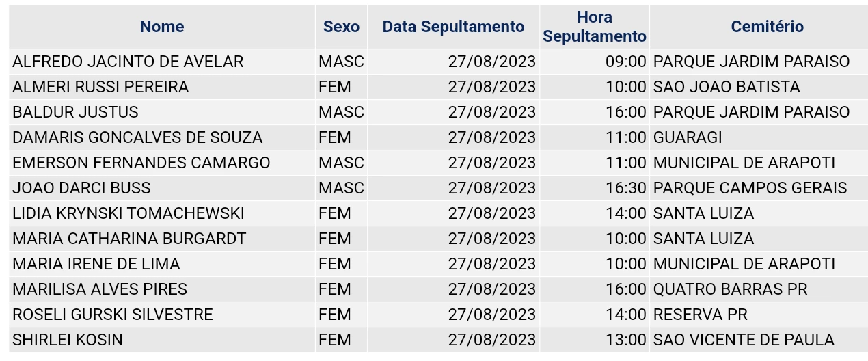Image resolution: width=868 pixels, height=361 pixels.
Task: Click the BALDUR JUSTUS name cell
Action: (75, 112)
